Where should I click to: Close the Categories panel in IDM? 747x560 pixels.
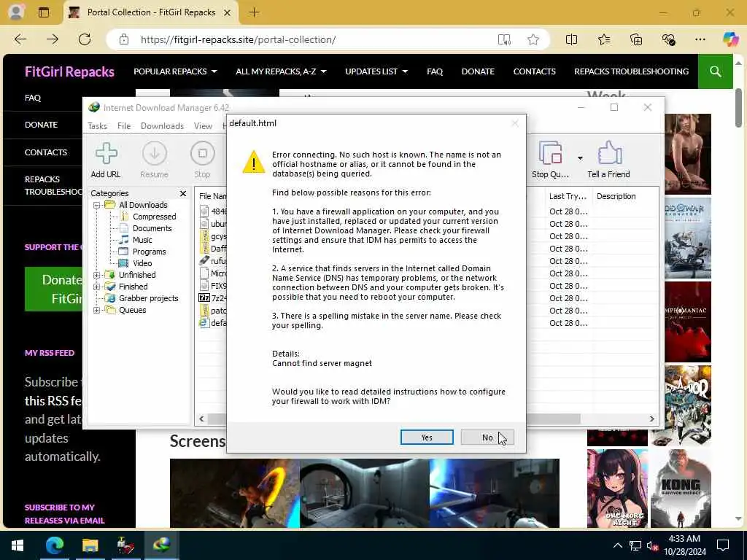[x=183, y=193]
